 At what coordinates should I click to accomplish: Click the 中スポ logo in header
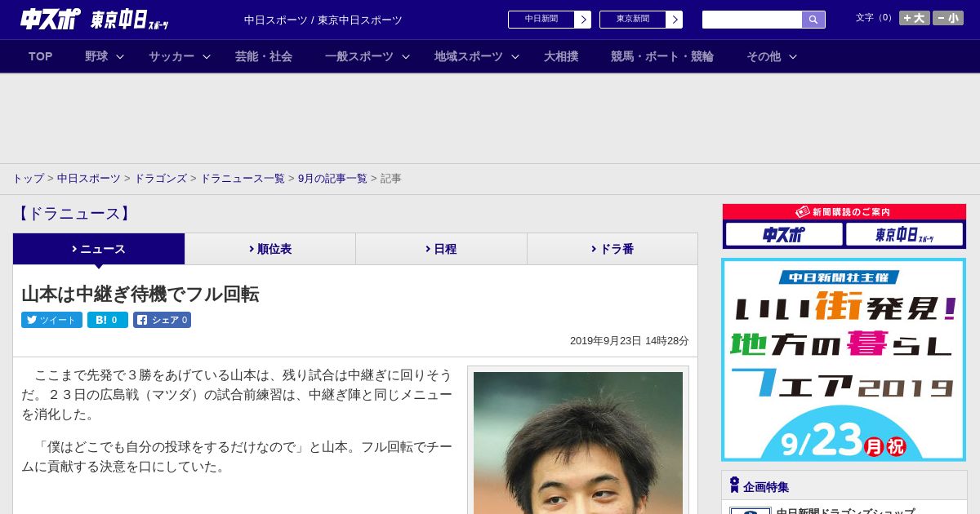pyautogui.click(x=50, y=20)
